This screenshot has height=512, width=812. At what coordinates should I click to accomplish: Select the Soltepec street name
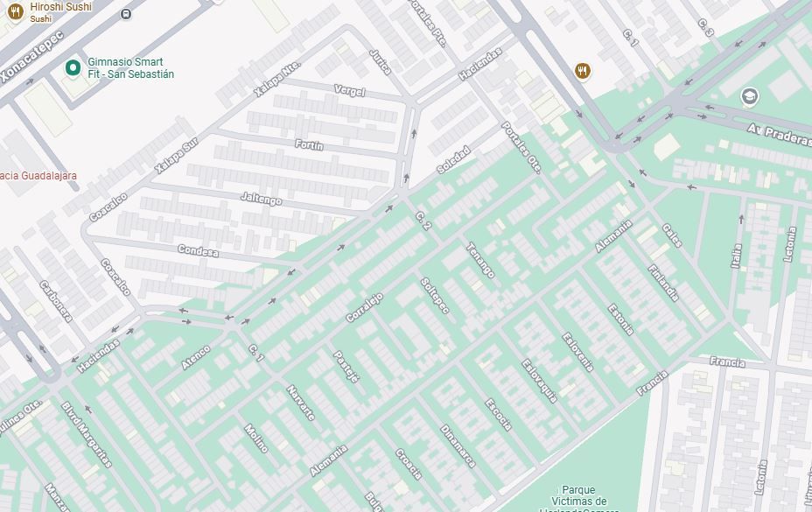coord(435,296)
